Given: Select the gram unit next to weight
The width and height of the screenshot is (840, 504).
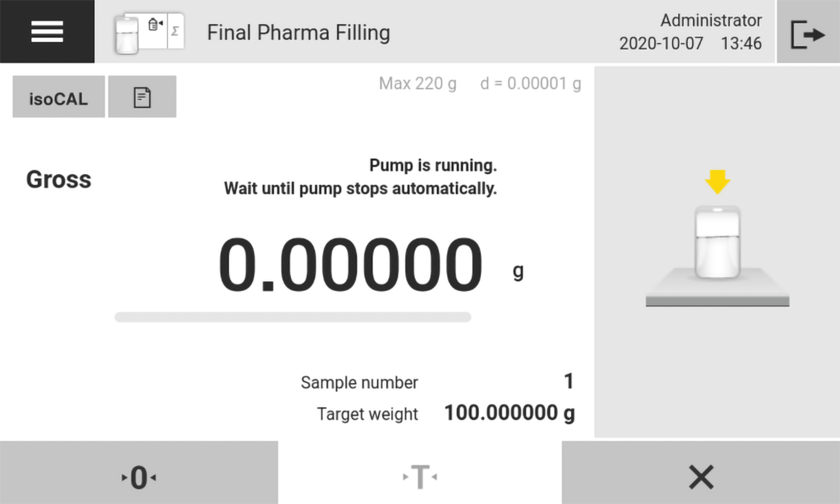Looking at the screenshot, I should pyautogui.click(x=518, y=271).
